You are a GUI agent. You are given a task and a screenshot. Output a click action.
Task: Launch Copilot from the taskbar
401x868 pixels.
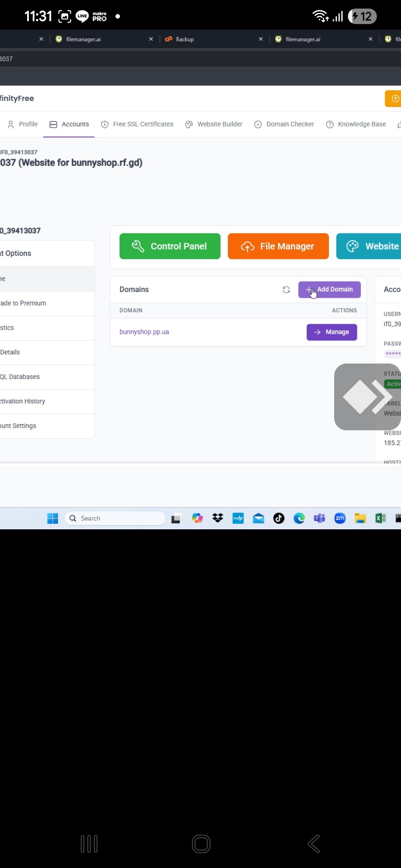[197, 518]
